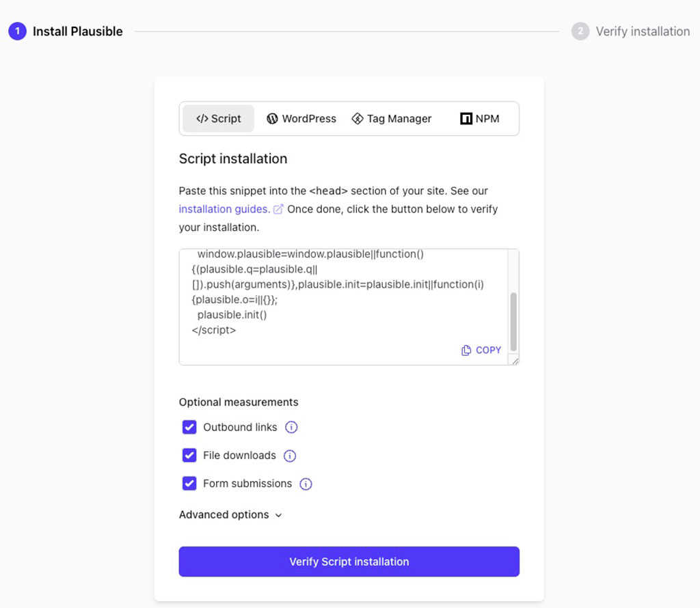Click the Tag Manager diamond icon
The image size is (700, 608).
pyautogui.click(x=357, y=119)
